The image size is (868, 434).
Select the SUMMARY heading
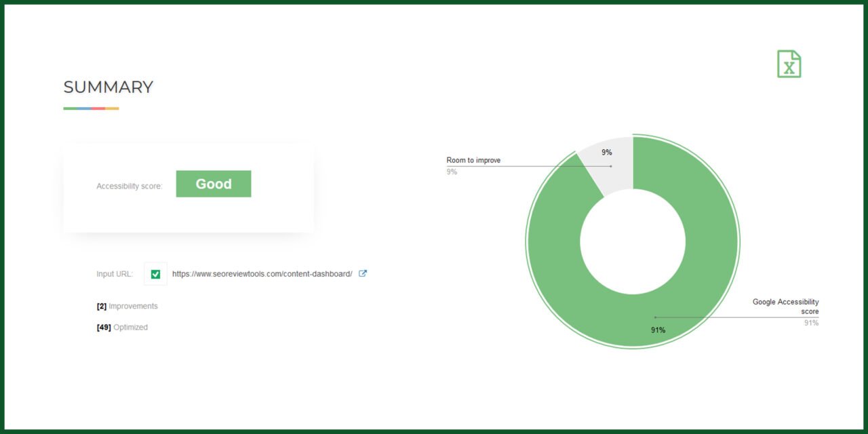click(107, 87)
